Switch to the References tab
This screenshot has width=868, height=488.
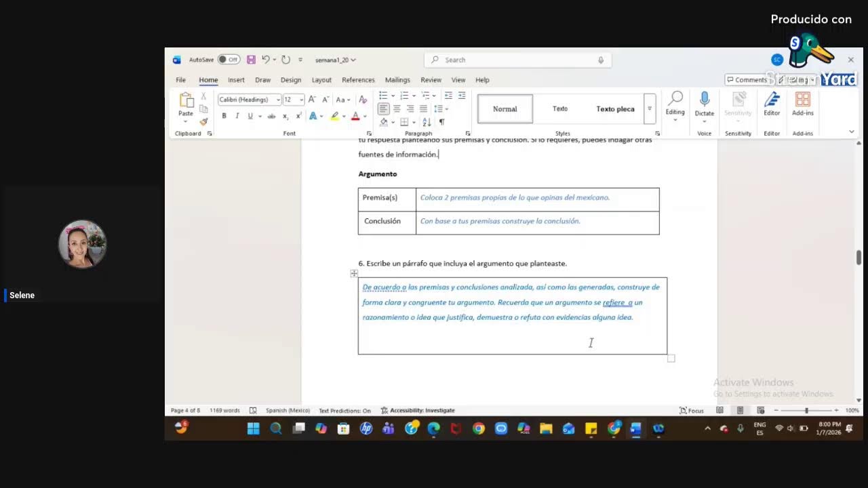358,80
